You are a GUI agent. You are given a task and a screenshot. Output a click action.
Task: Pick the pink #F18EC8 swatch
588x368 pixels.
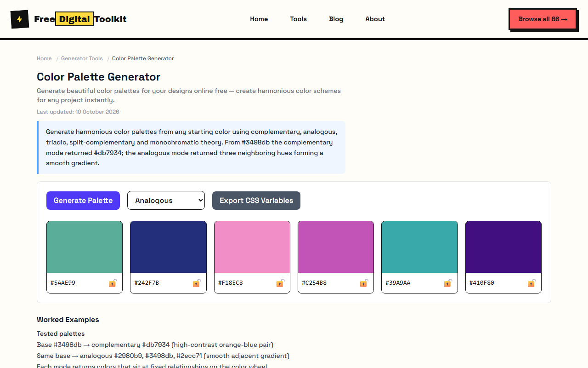pos(252,247)
